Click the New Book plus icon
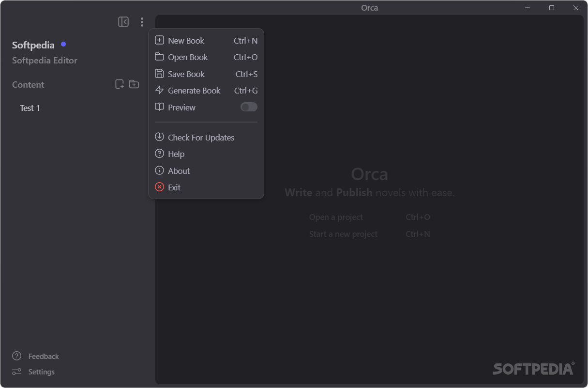The image size is (588, 388). tap(159, 40)
